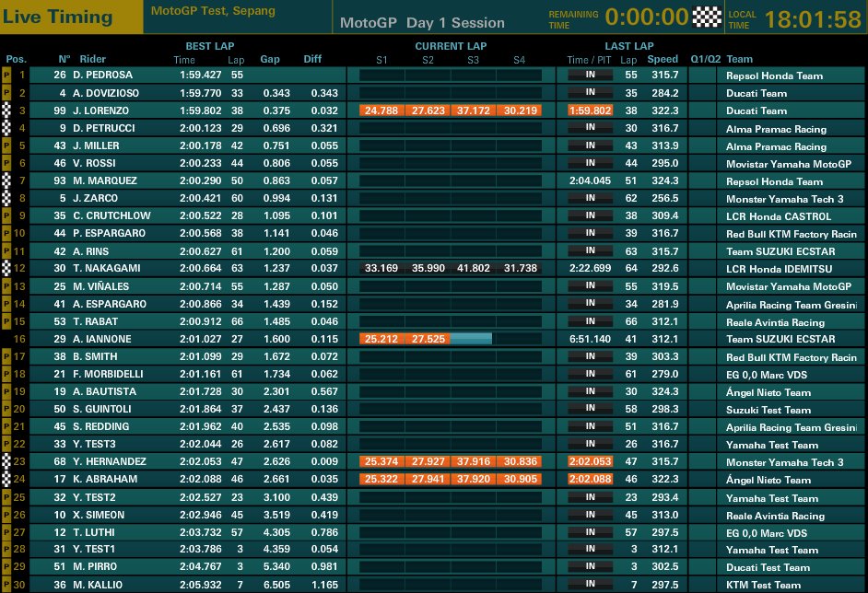Click Kallio's gap value 6.505

coord(276,585)
